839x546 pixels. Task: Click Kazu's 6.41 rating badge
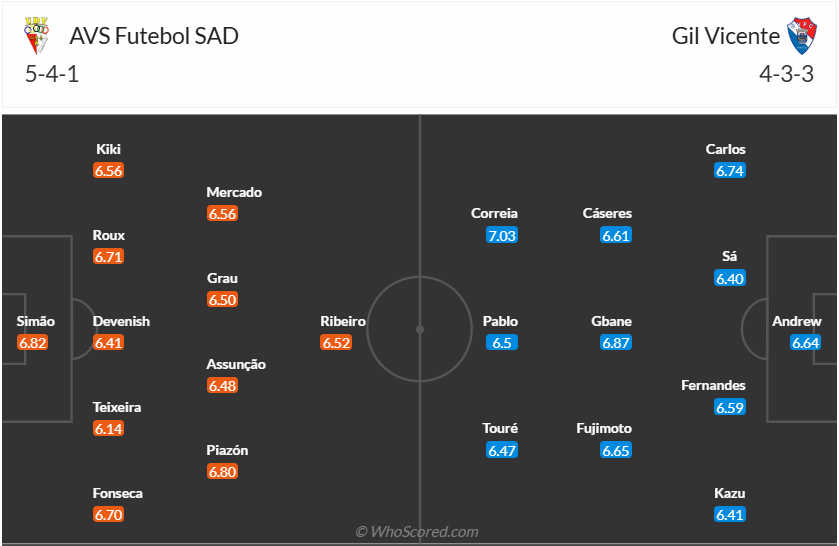pyautogui.click(x=730, y=515)
